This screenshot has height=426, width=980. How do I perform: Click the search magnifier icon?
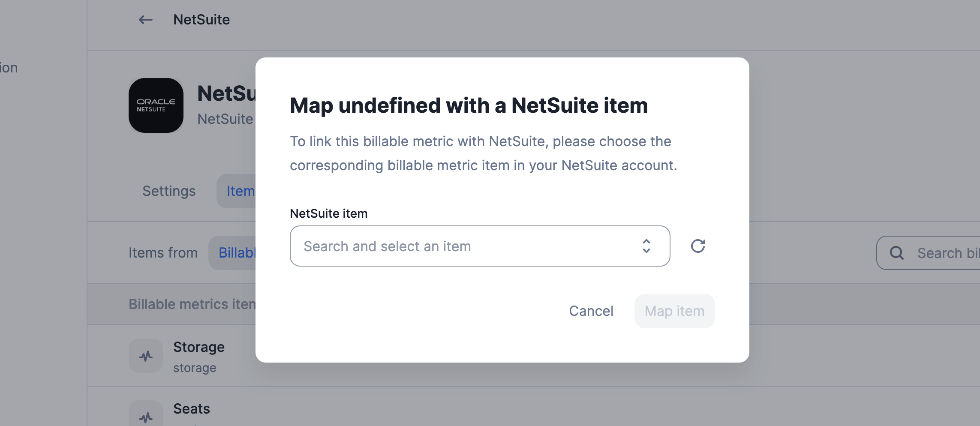(x=897, y=253)
